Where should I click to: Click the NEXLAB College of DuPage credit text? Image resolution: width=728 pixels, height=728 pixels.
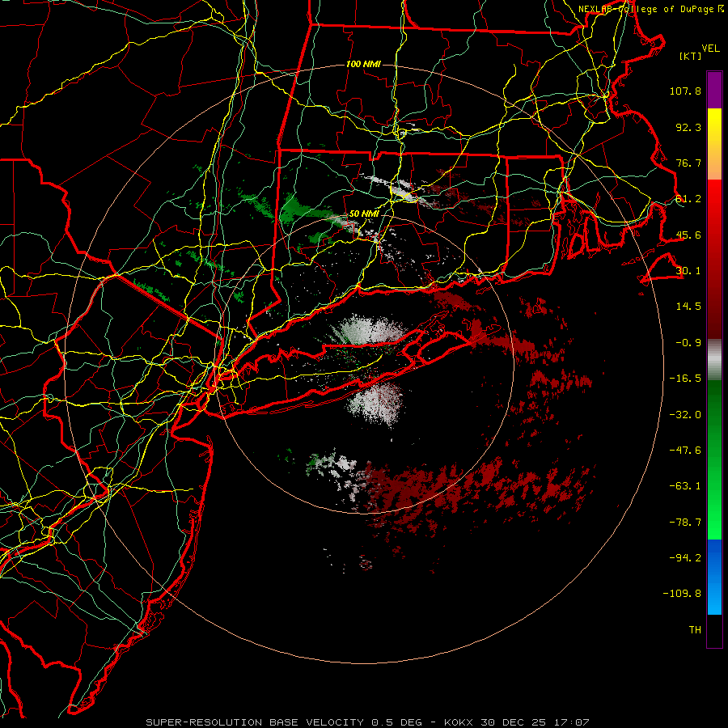[650, 9]
